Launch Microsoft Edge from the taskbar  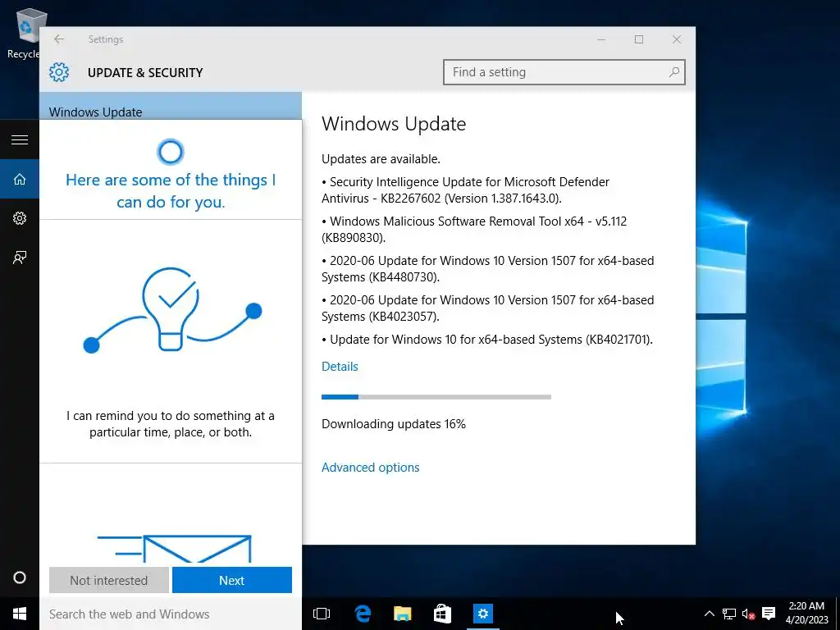[363, 614]
